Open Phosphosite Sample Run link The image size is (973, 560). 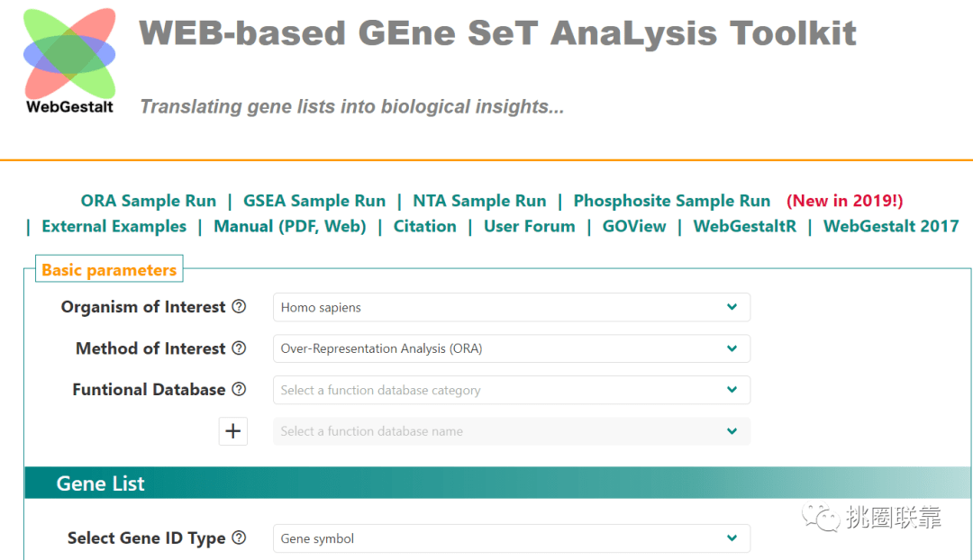671,201
